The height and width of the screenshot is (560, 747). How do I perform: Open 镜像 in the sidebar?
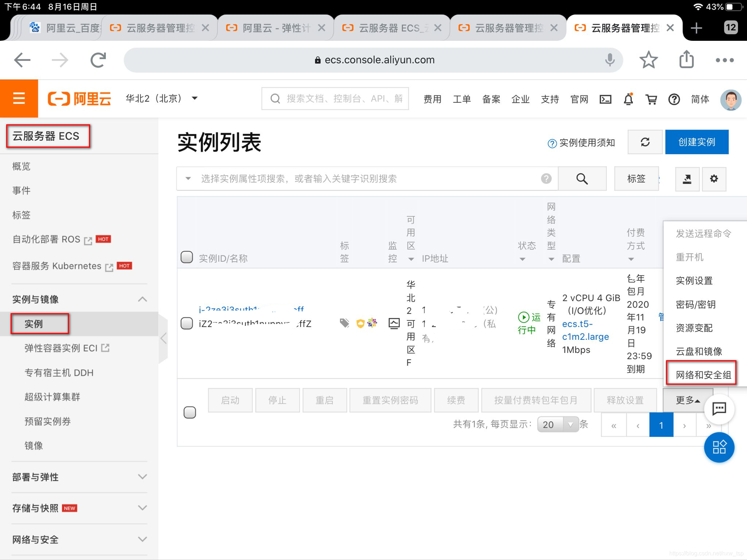point(34,446)
